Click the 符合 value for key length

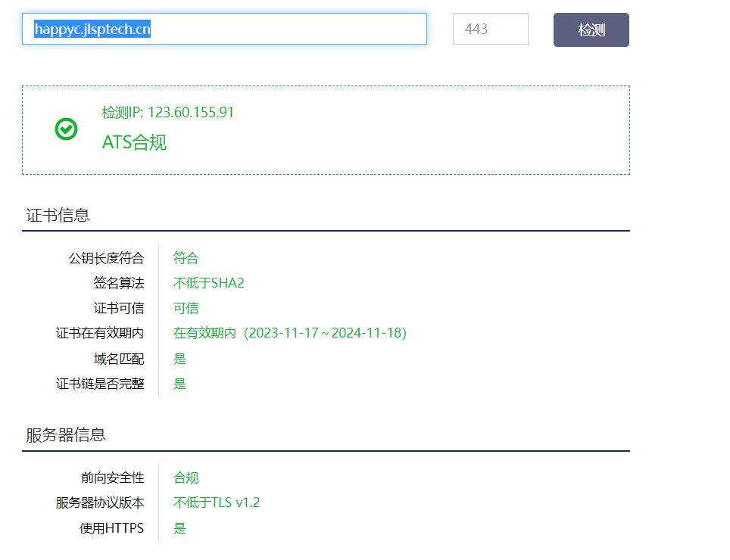click(x=186, y=258)
